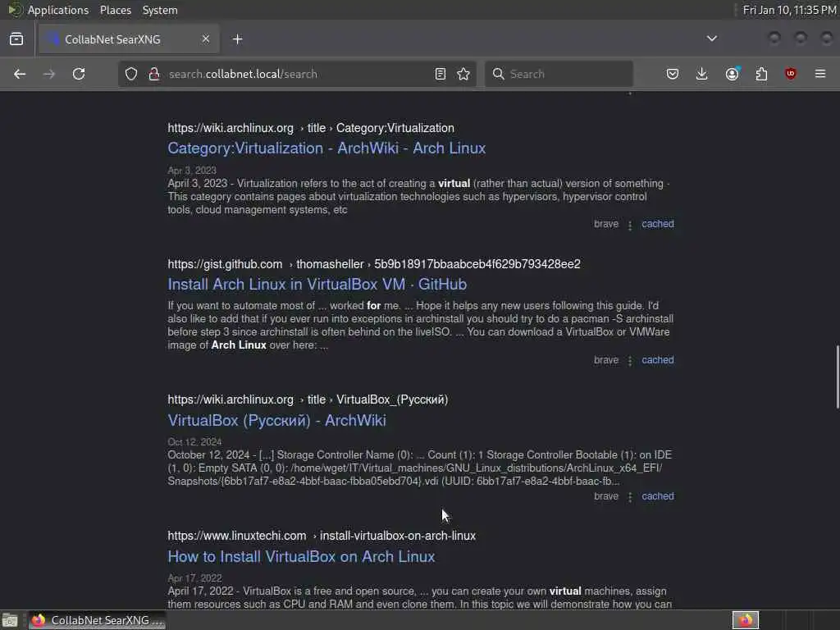Open How to Install VirtualBox on Arch Linux

(x=301, y=557)
